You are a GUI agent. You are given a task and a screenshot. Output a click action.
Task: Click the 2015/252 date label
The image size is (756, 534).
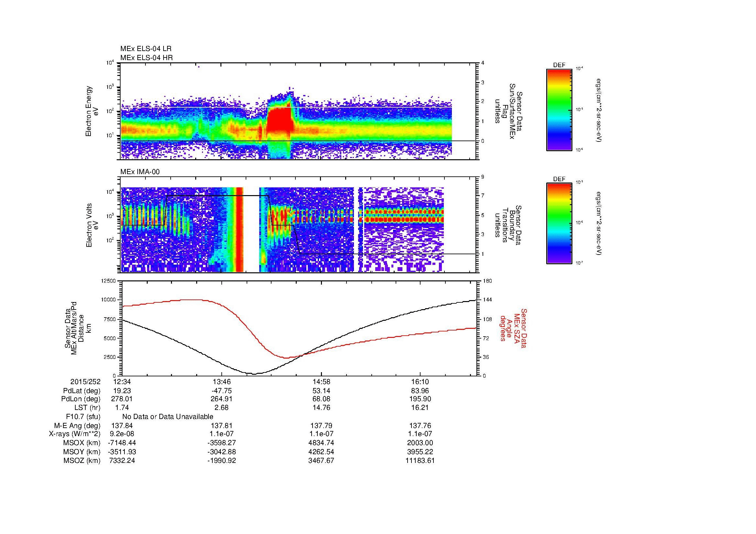point(85,382)
